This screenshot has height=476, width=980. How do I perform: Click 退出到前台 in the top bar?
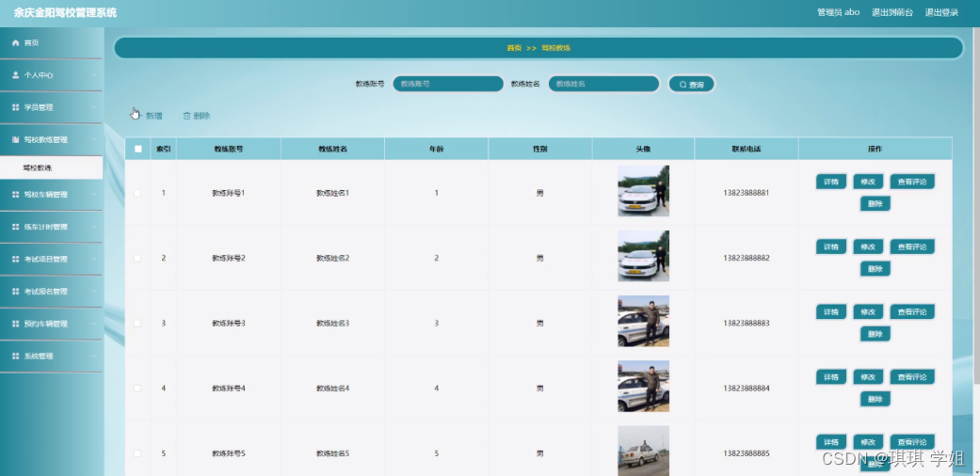click(x=892, y=12)
